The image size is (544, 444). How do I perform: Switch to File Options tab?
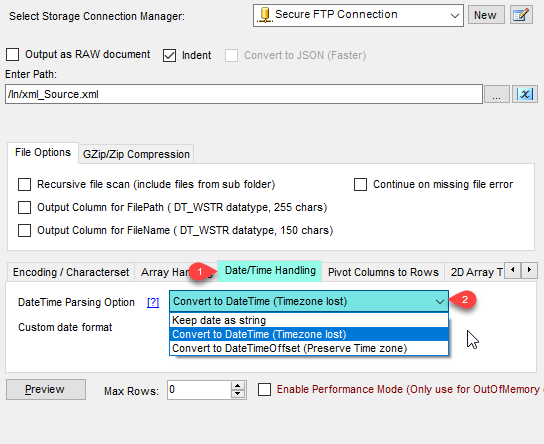[x=43, y=152]
